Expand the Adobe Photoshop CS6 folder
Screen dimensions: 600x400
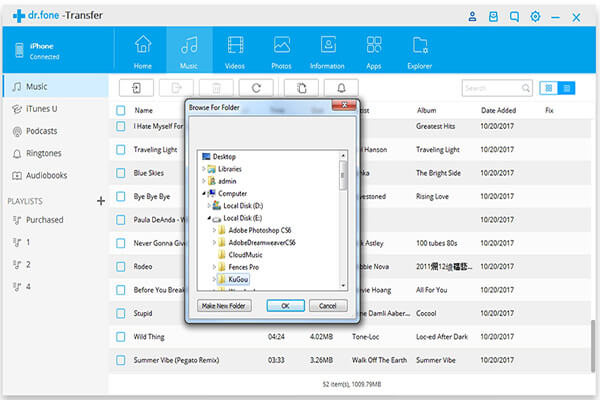point(215,230)
